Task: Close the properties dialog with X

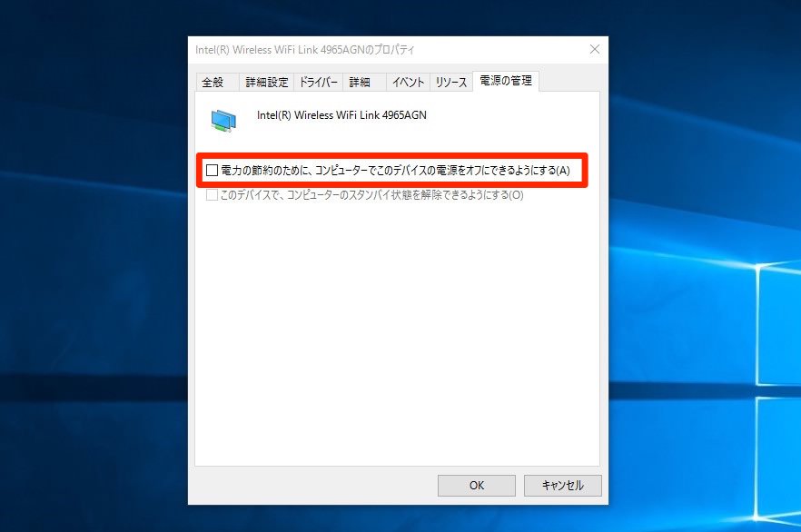Action: 595,50
